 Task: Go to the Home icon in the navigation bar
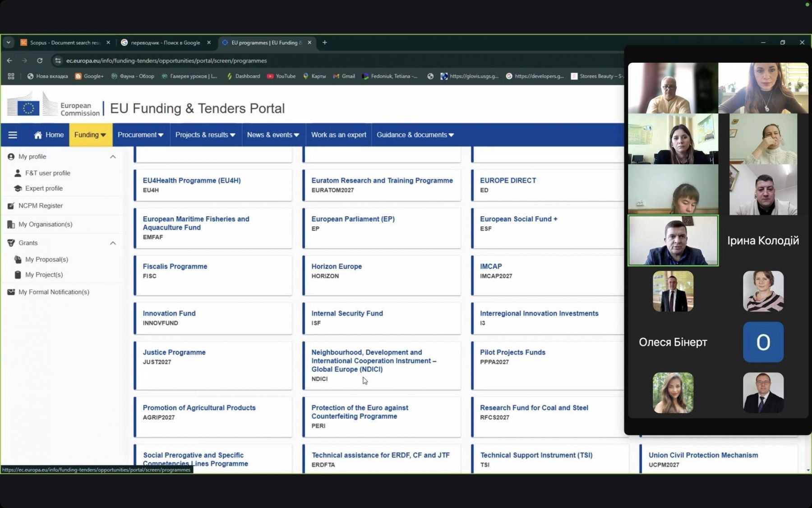click(x=38, y=135)
